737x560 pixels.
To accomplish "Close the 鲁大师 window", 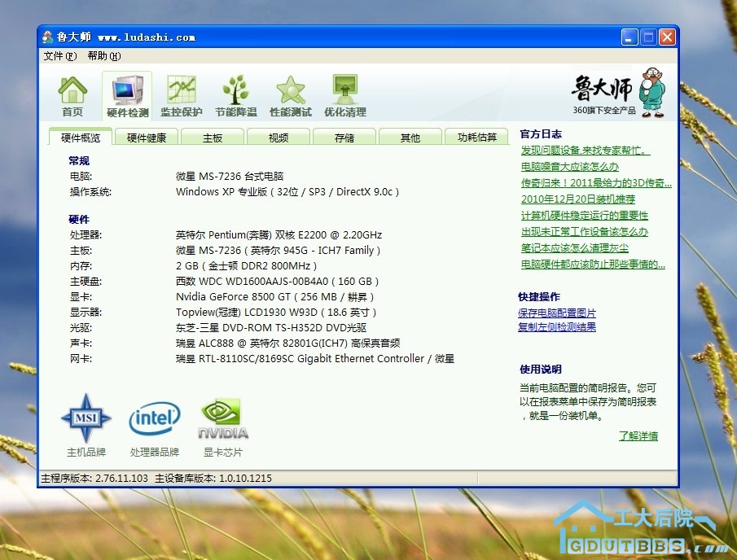I will pyautogui.click(x=667, y=37).
